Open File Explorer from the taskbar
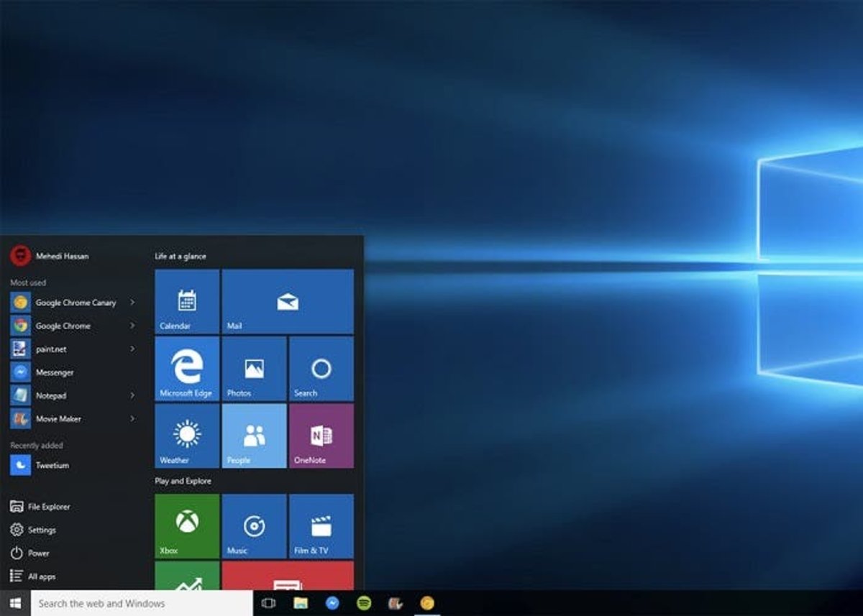 tap(301, 603)
